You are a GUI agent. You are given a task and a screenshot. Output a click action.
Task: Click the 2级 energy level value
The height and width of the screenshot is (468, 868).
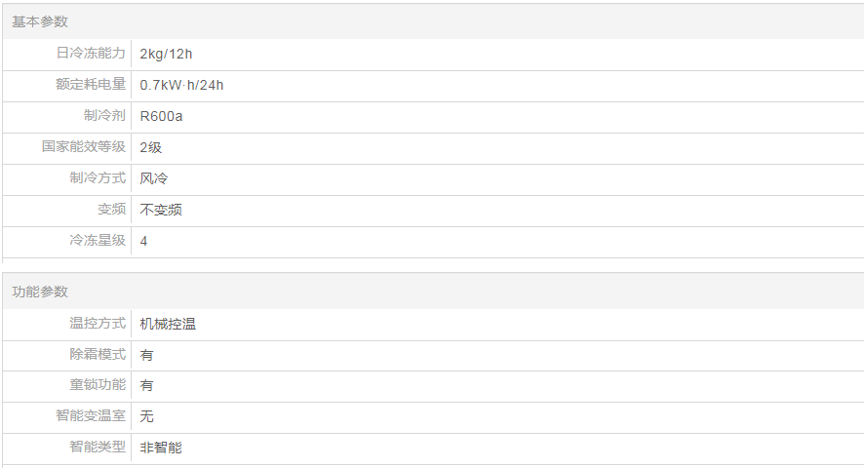click(150, 147)
